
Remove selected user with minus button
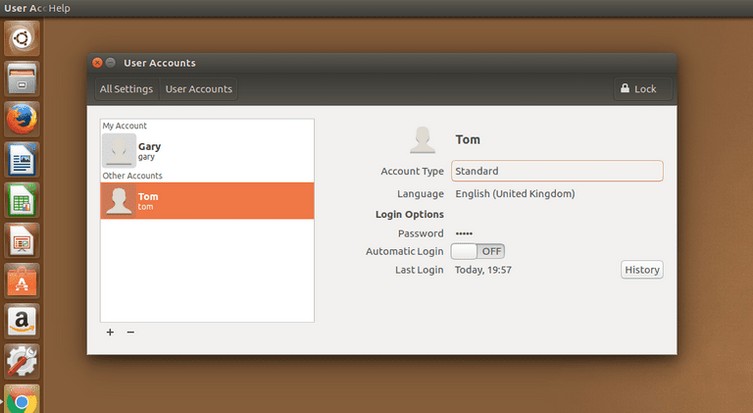coord(131,332)
